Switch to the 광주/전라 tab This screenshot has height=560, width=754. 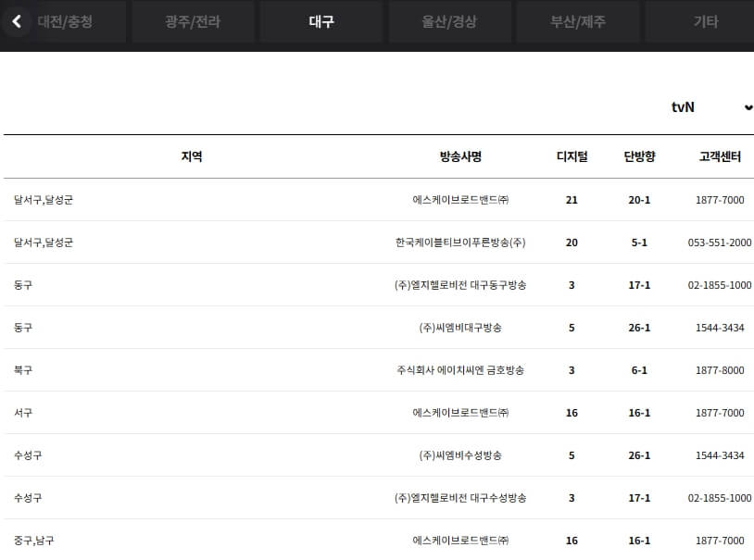point(193,21)
